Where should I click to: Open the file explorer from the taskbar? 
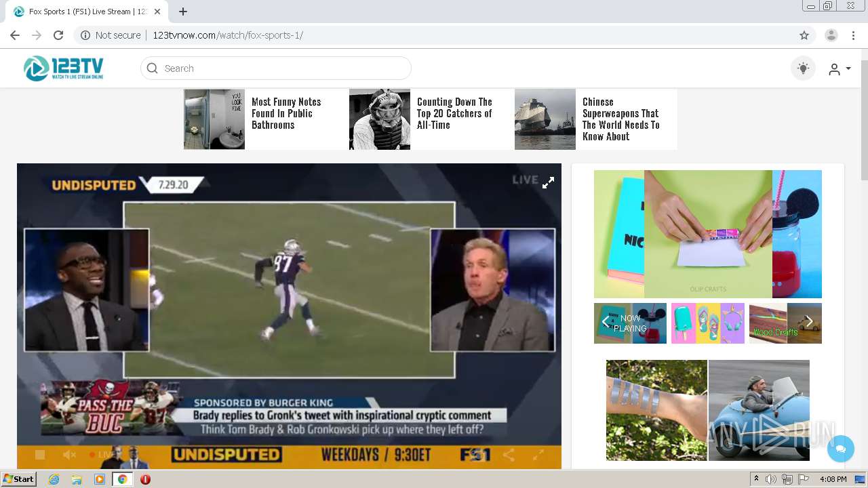(77, 479)
